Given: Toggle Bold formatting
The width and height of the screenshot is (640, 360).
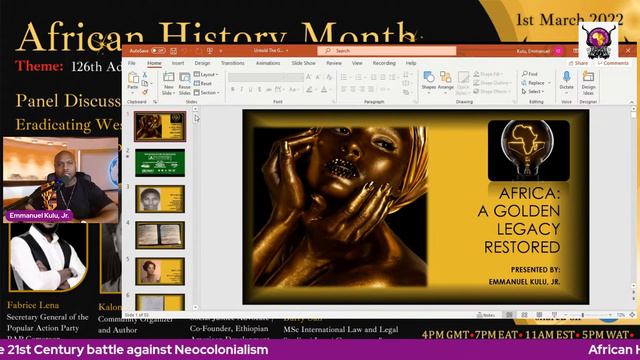Looking at the screenshot, I should pos(233,89).
